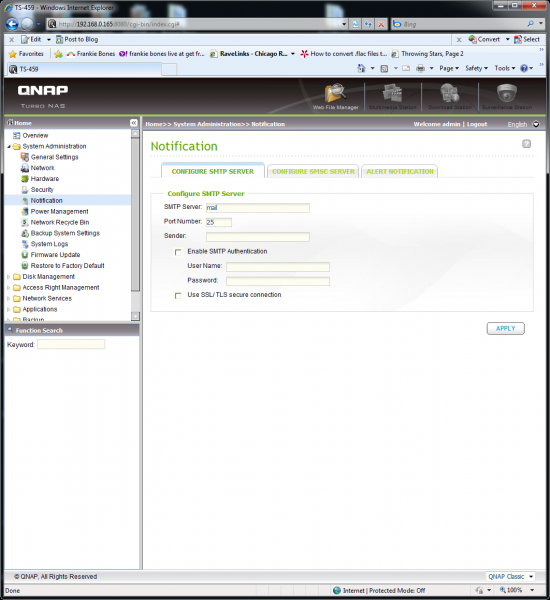Collapse System Administration tree node
Screen dimensions: 550x600
[x=9, y=147]
